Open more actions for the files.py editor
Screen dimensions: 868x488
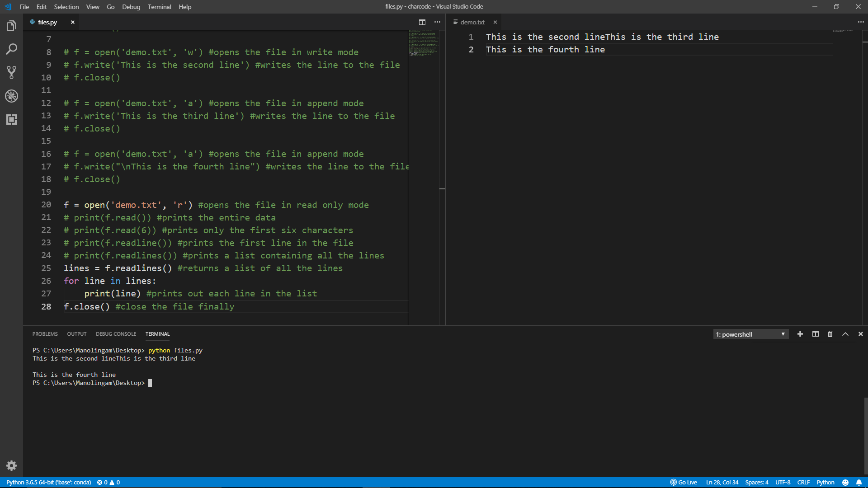[437, 22]
